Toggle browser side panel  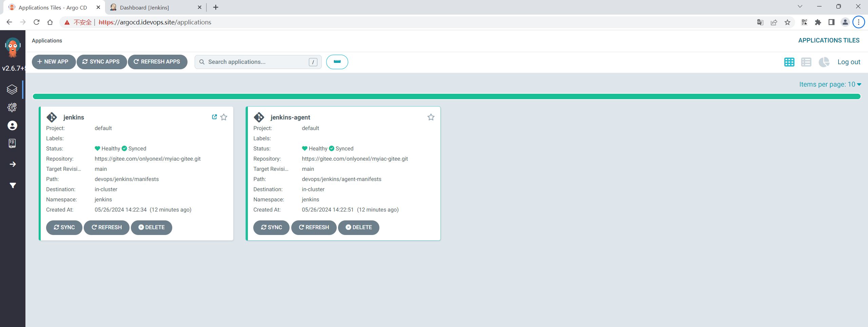coord(831,22)
